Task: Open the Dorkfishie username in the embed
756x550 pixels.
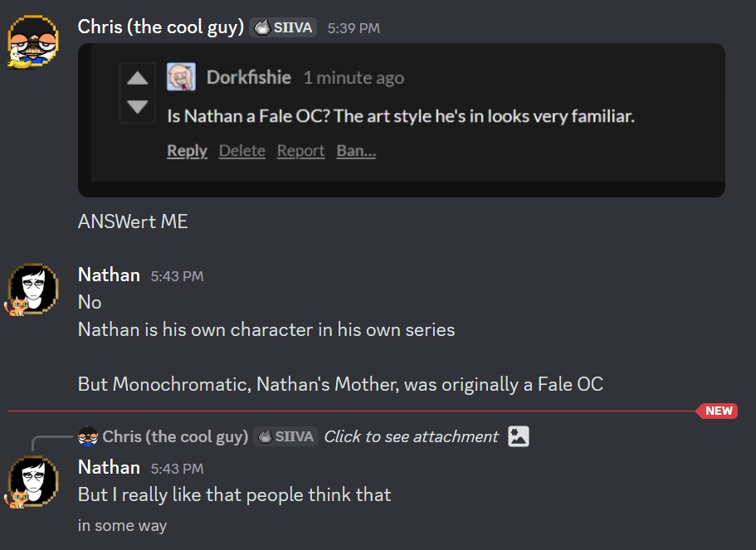Action: click(x=248, y=77)
